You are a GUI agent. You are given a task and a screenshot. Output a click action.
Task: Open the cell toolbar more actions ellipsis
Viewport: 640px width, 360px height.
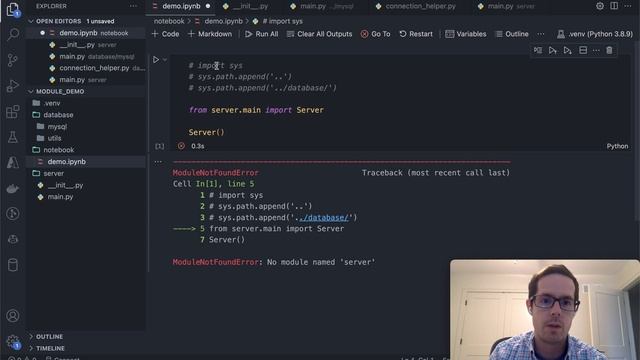(596, 50)
